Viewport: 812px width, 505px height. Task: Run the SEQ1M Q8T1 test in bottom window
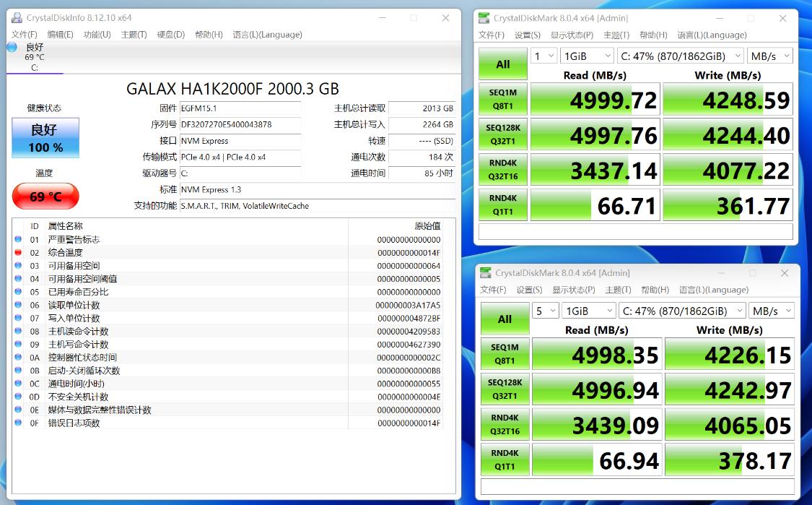(x=505, y=354)
